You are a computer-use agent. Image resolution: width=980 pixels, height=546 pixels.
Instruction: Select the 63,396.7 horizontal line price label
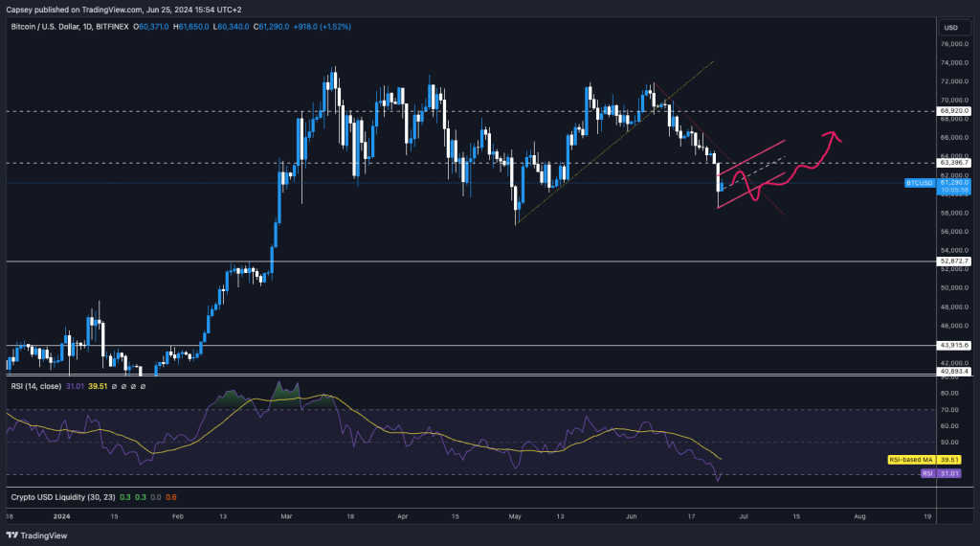[954, 163]
